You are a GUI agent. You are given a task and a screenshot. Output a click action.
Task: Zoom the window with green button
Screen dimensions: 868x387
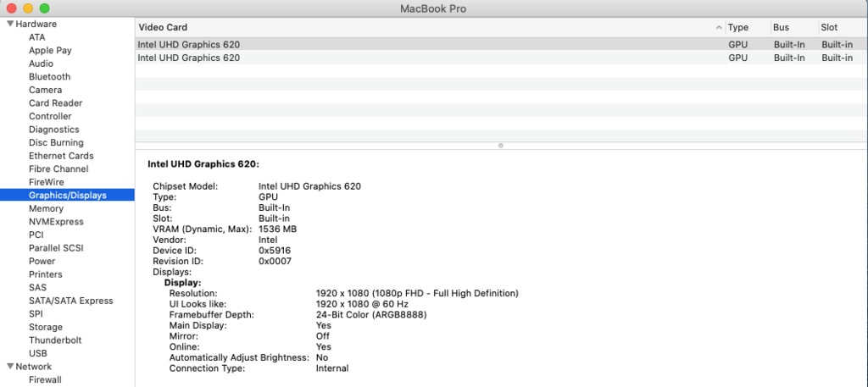pyautogui.click(x=44, y=8)
